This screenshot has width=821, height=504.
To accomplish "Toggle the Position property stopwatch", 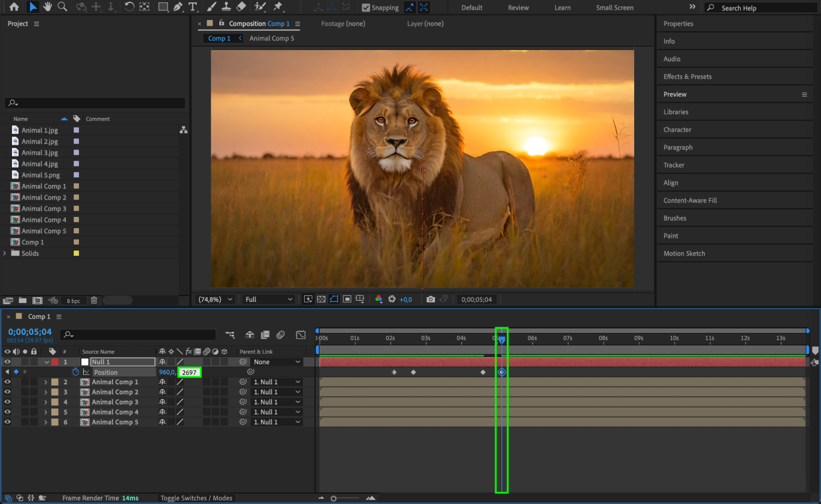I will tap(76, 372).
